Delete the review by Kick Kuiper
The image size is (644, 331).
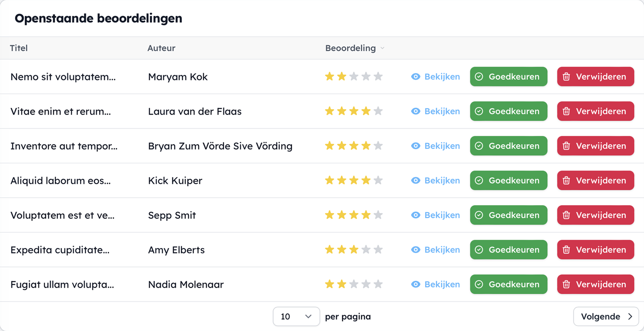click(595, 181)
